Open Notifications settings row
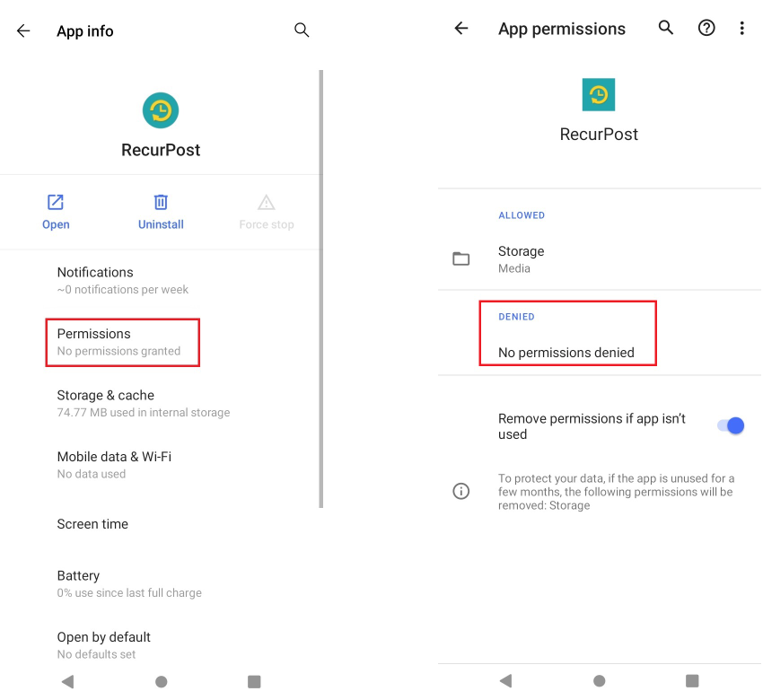The width and height of the screenshot is (763, 700). pyautogui.click(x=161, y=281)
